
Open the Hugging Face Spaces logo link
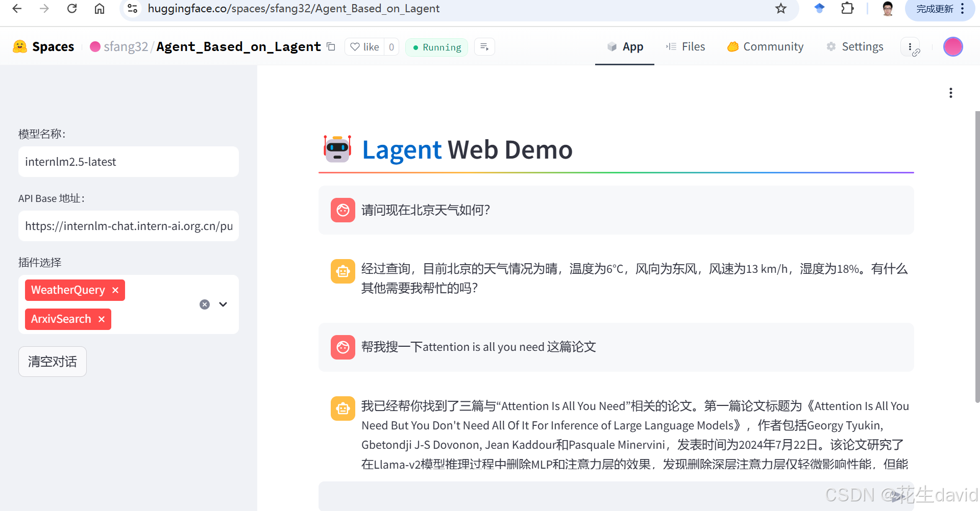43,46
